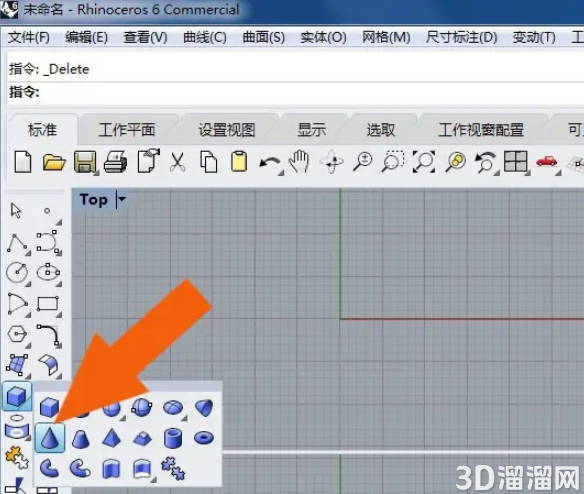Open the 变动(T) menu
Image resolution: width=584 pixels, height=494 pixels.
[534, 37]
